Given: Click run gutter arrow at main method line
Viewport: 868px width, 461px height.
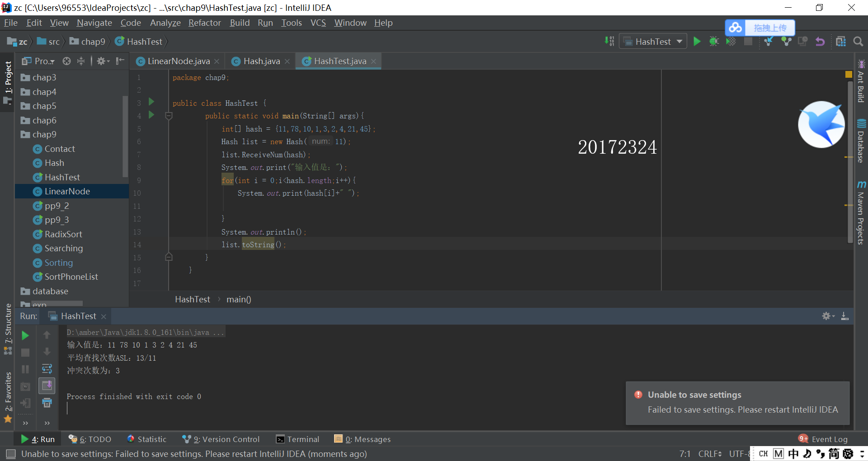Looking at the screenshot, I should point(151,115).
